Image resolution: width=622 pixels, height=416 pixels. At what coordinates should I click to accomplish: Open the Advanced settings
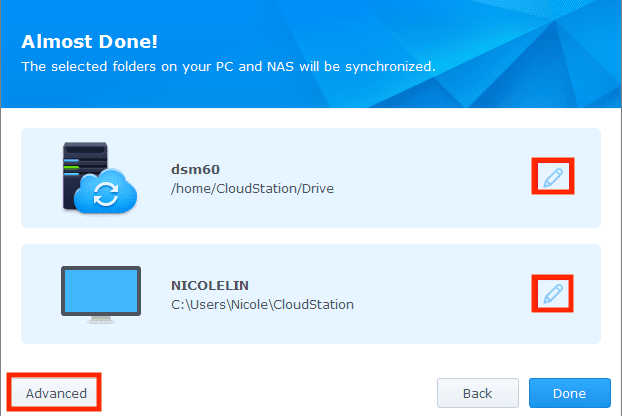coord(56,393)
